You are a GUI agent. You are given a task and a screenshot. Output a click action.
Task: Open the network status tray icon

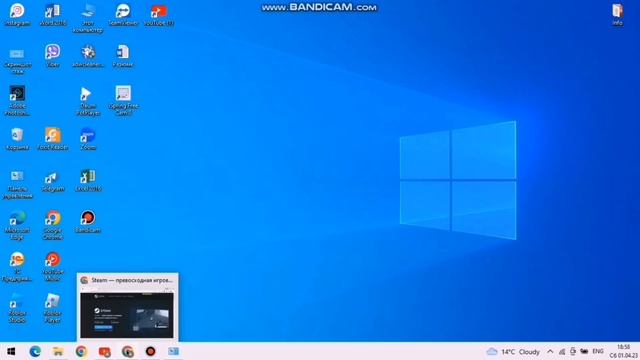pos(562,351)
